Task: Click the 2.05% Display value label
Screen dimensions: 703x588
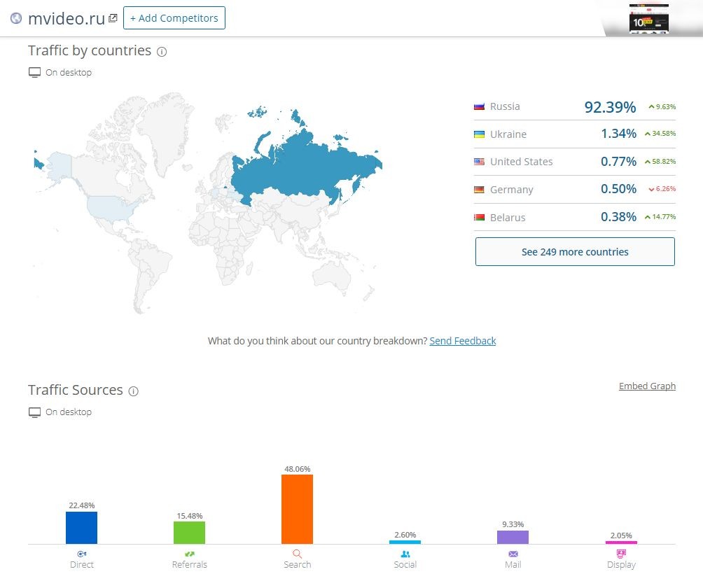Action: point(621,535)
